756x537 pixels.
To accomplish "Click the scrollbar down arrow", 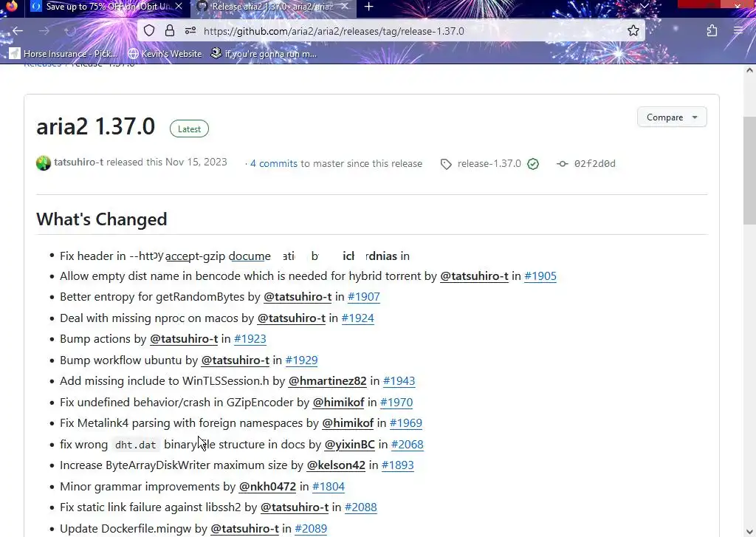I will 749,531.
